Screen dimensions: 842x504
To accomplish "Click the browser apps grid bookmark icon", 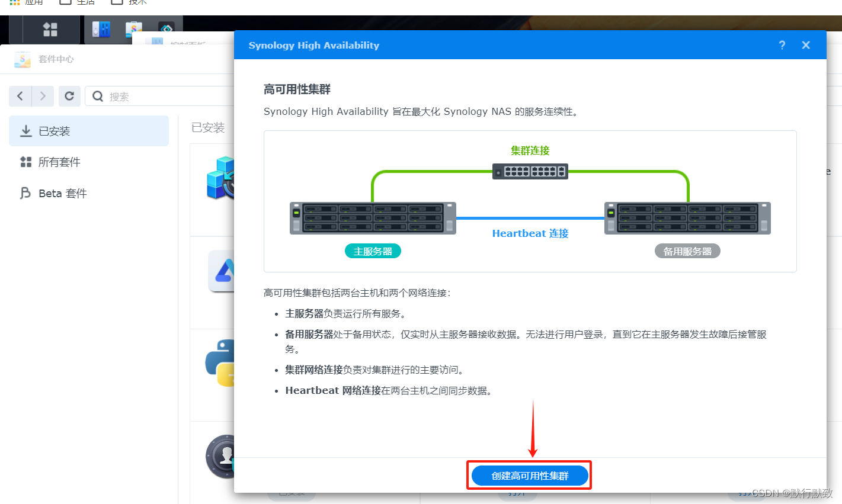I will [15, 2].
